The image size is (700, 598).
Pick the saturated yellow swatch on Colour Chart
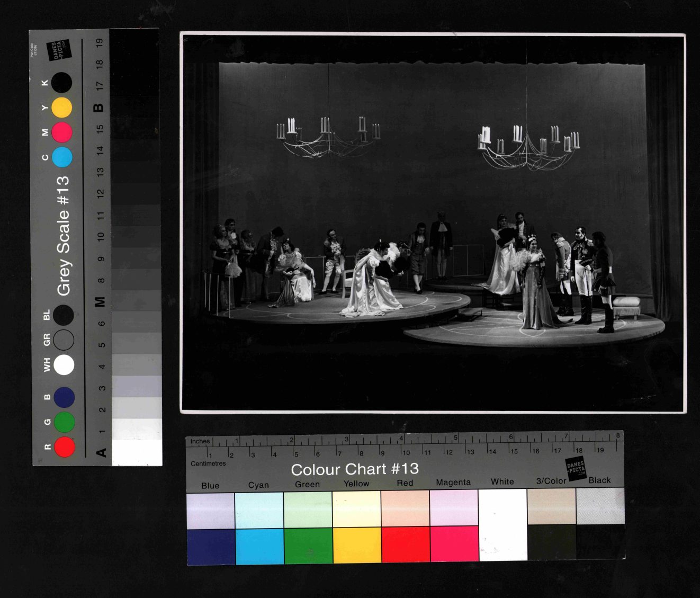[x=357, y=545]
